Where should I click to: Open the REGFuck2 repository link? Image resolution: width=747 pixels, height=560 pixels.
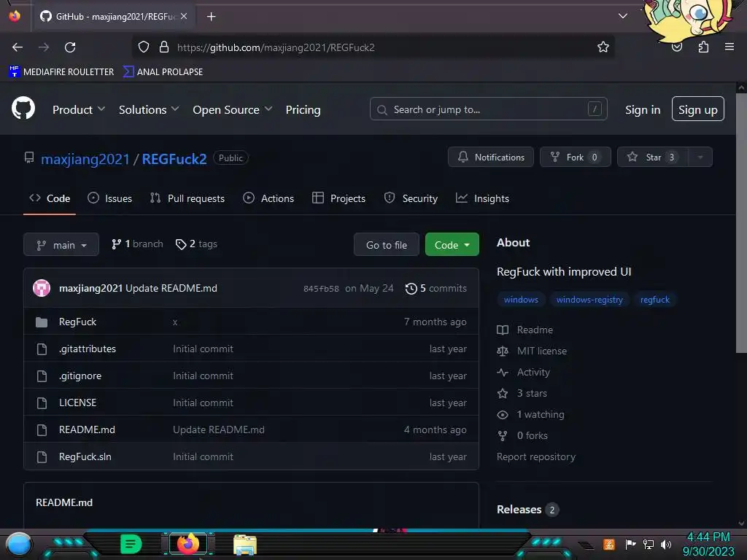coord(174,159)
